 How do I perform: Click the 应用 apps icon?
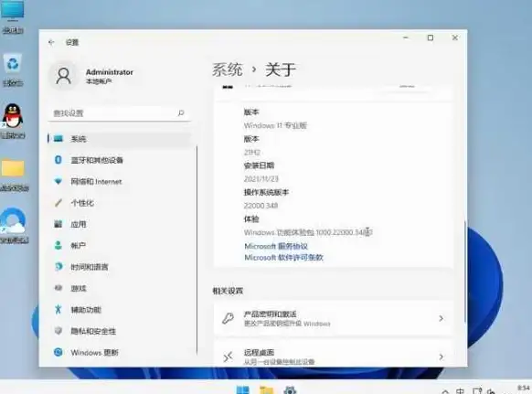point(59,224)
